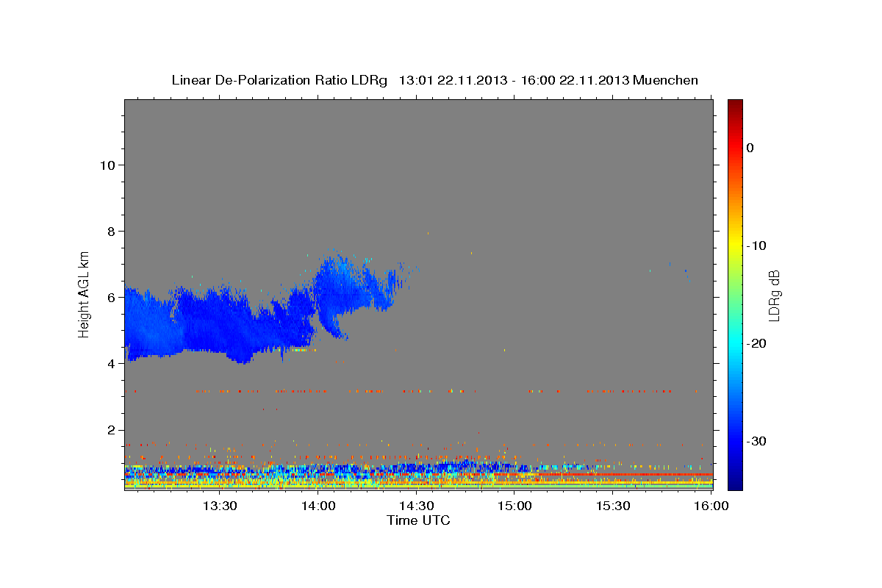Click the solid red band near 16:00
882x588 pixels.
click(x=625, y=475)
